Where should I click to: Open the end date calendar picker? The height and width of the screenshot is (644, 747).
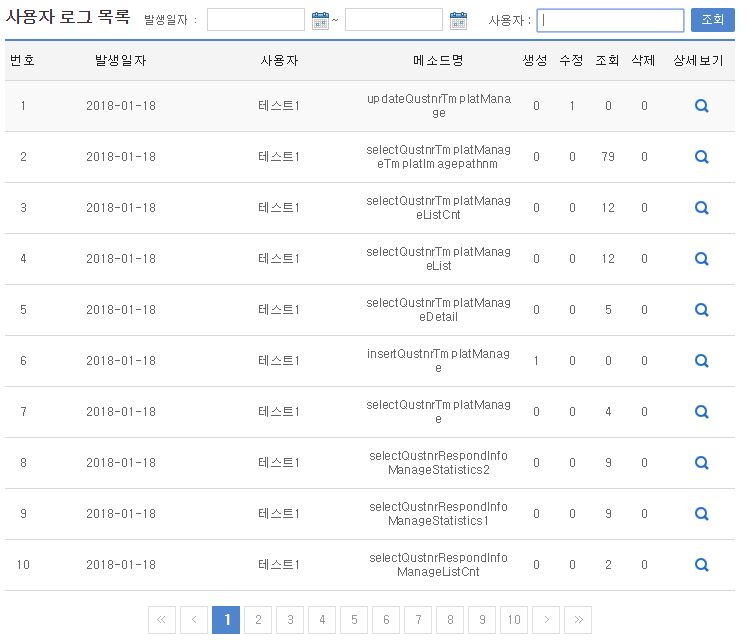458,20
